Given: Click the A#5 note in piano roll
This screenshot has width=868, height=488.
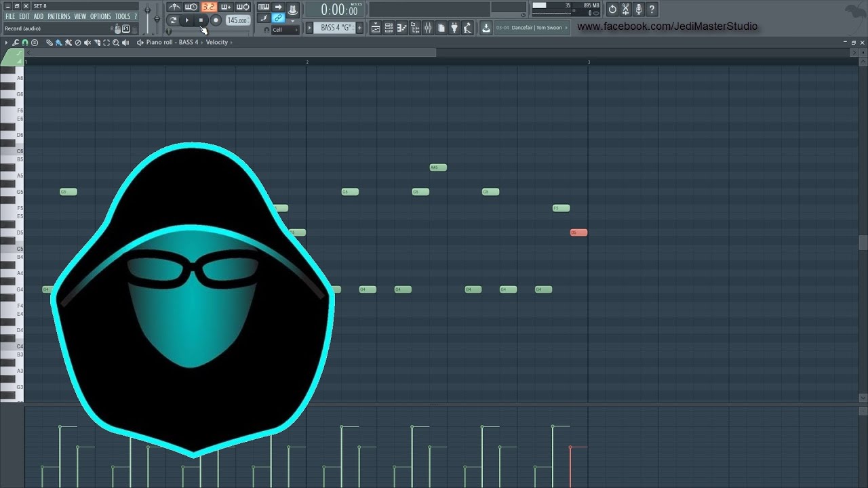Looking at the screenshot, I should pos(438,167).
